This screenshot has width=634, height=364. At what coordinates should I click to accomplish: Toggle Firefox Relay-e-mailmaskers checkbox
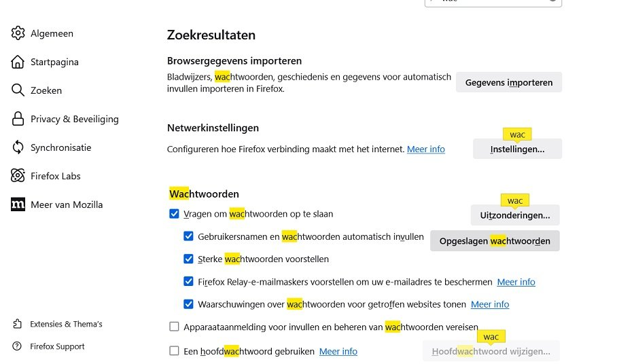pos(188,282)
